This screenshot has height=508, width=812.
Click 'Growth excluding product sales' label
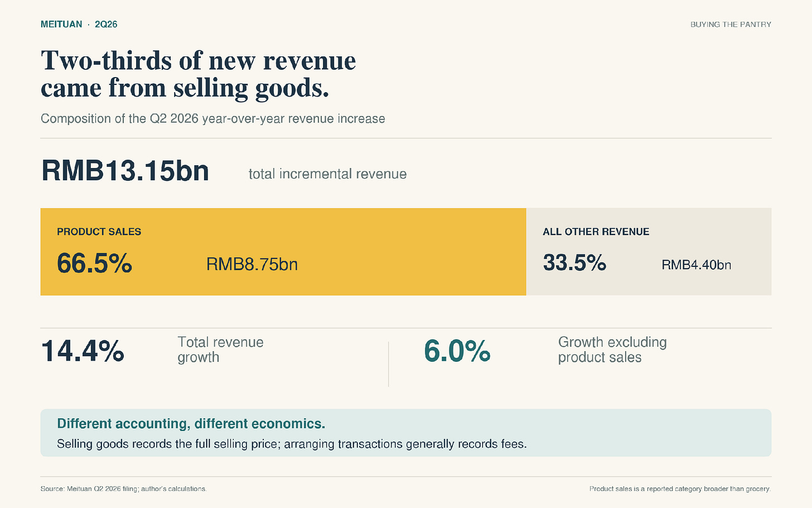point(612,350)
